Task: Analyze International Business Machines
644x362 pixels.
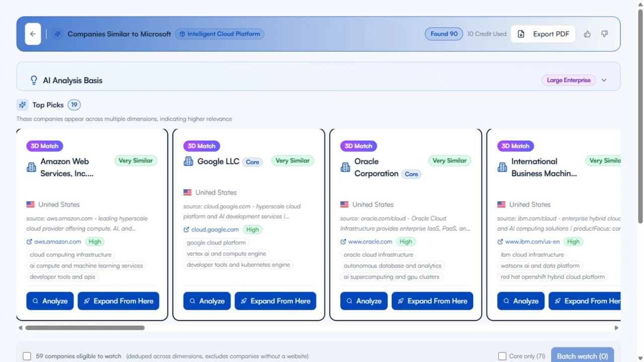Action: (521, 301)
